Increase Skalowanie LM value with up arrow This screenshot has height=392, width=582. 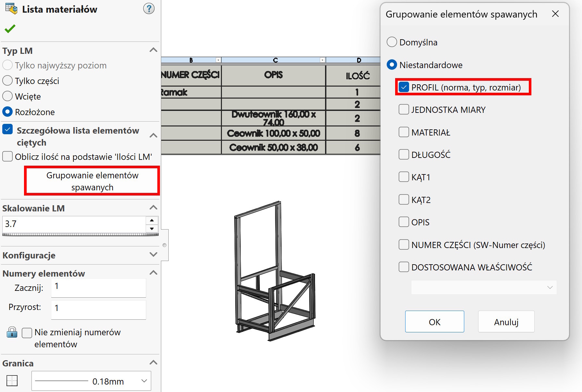[152, 220]
